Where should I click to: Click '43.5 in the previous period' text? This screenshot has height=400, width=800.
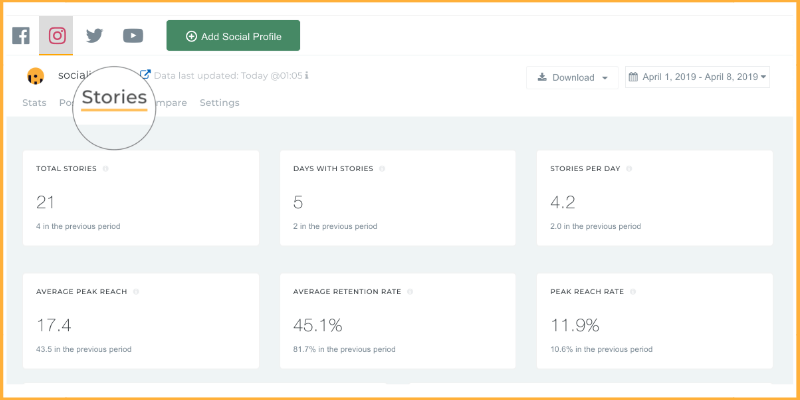(84, 349)
